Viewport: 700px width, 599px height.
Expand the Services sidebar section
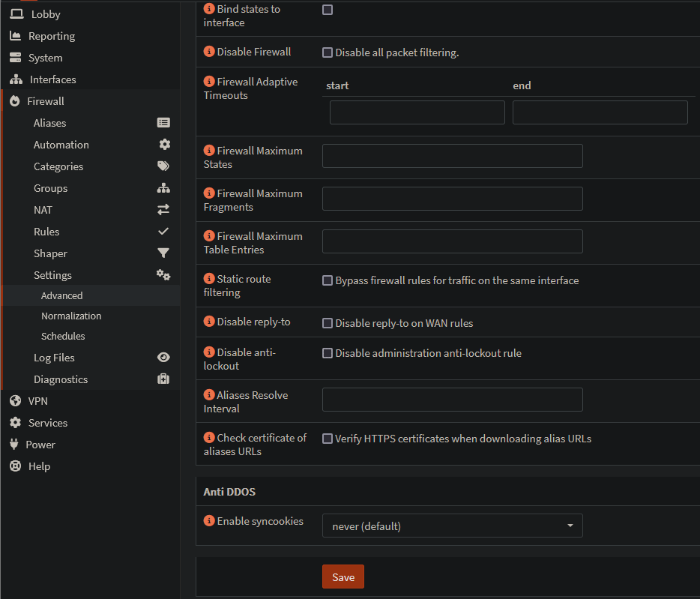click(x=47, y=423)
